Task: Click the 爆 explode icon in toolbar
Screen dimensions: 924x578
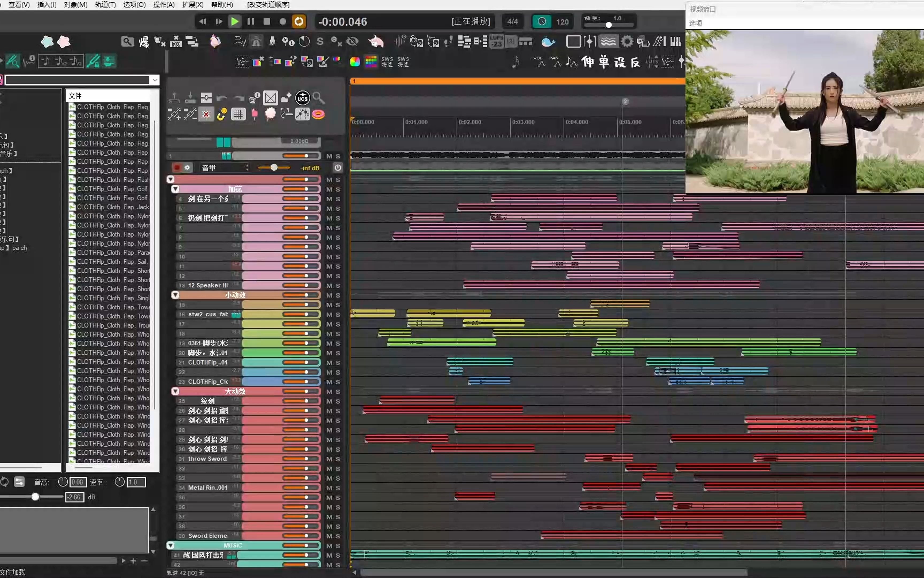Action: (x=144, y=41)
